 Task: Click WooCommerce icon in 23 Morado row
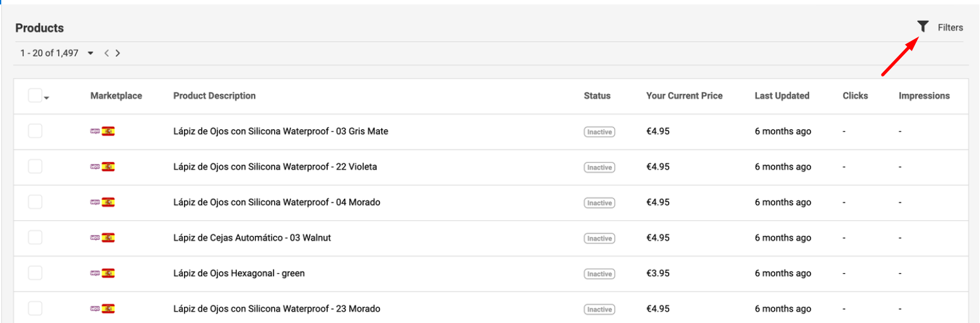click(95, 308)
